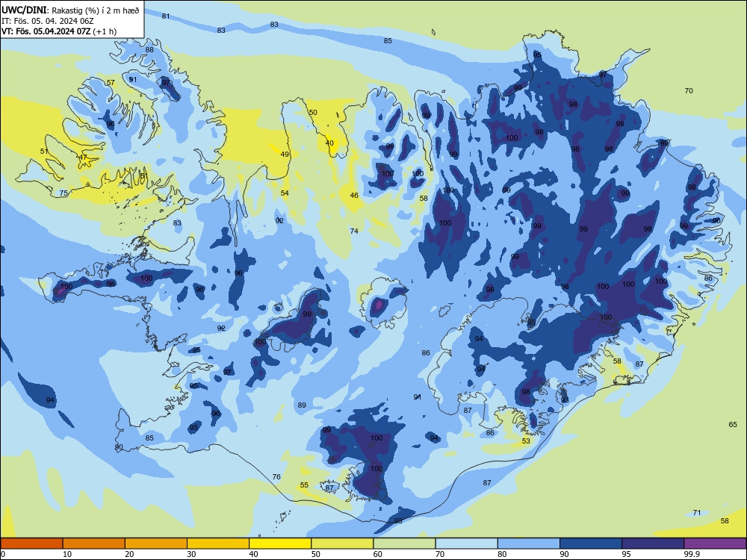Pick the pale green 60–70 legend swatch

coord(404,544)
